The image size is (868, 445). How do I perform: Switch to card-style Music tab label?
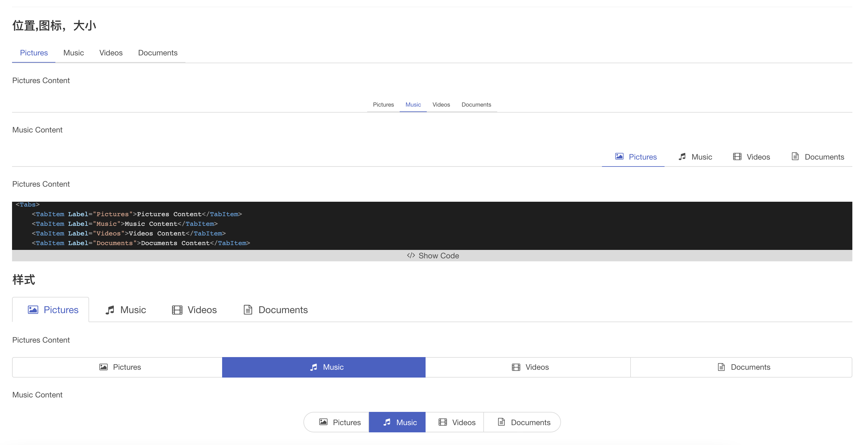click(133, 310)
